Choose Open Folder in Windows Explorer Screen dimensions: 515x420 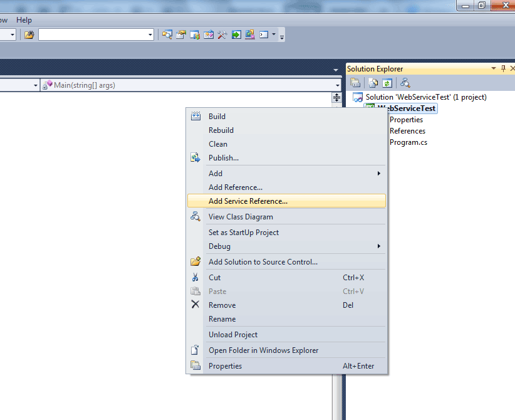coord(286,350)
